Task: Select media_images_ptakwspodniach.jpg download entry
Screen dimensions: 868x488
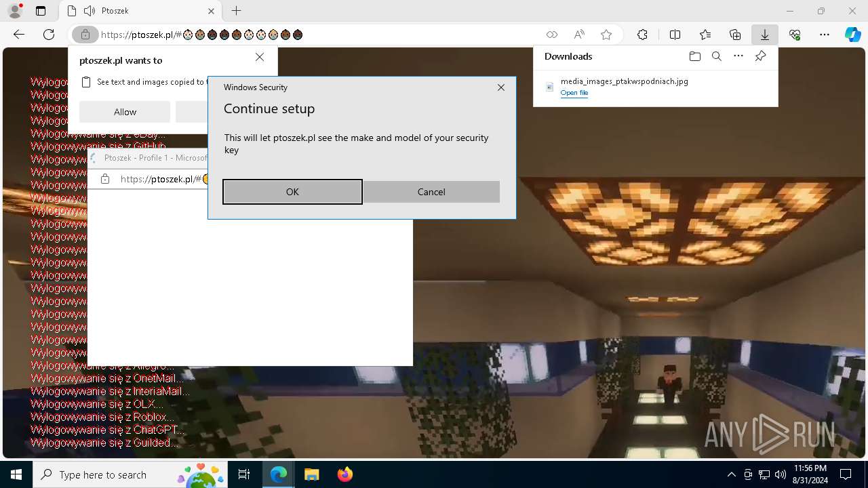Action: tap(655, 87)
